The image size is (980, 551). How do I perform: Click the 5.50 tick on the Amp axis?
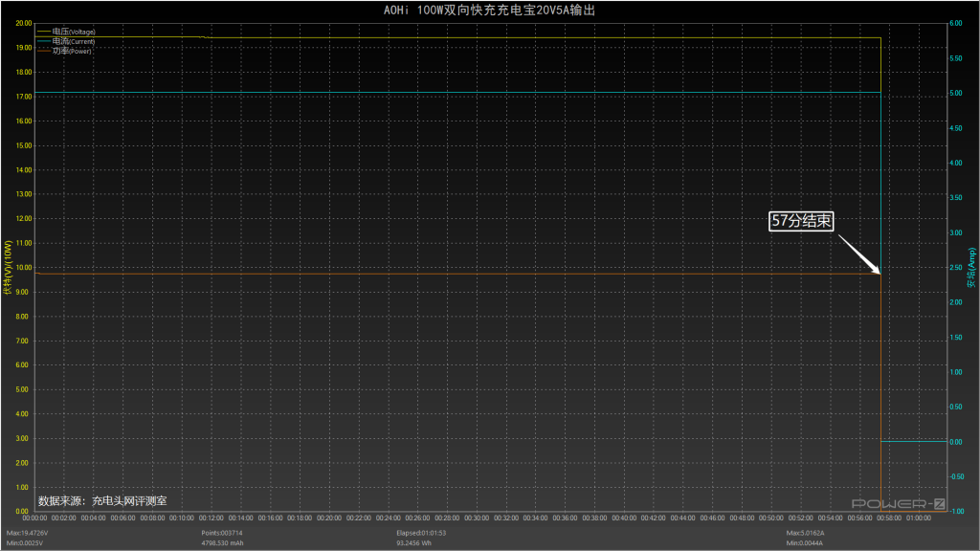click(956, 58)
